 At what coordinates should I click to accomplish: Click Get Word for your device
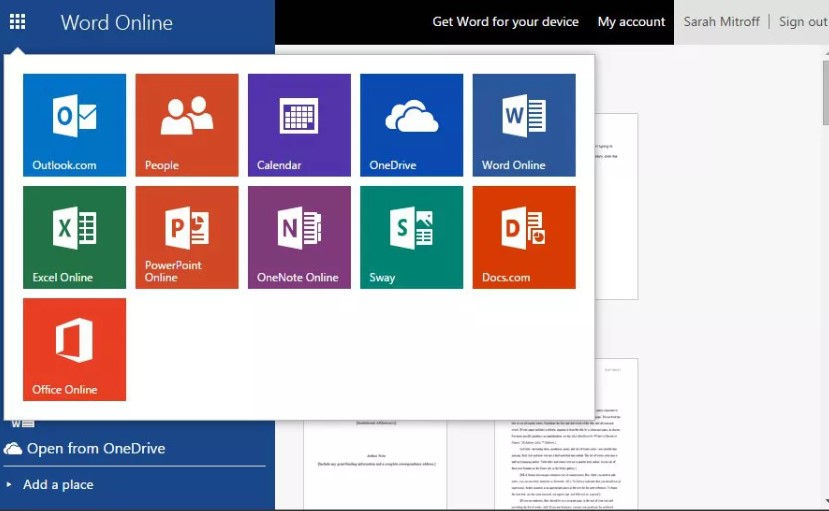coord(505,22)
